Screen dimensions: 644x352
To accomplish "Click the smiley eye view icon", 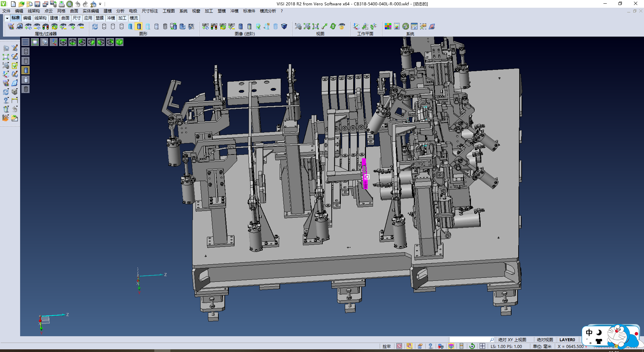I will point(341,27).
